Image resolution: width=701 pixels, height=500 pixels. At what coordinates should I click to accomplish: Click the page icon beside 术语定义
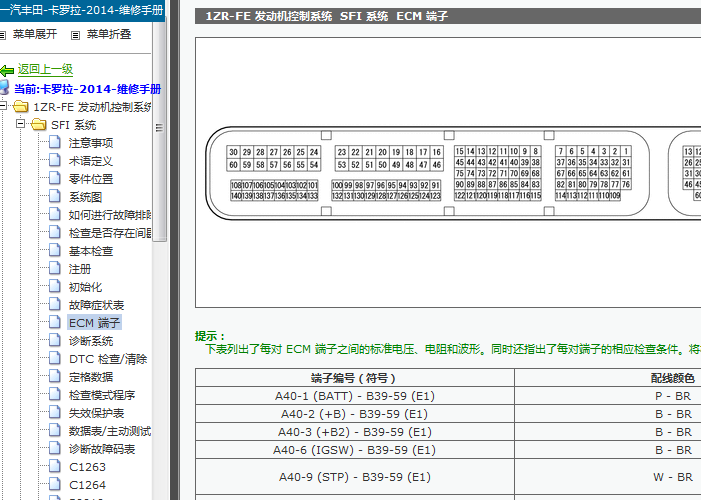55,160
